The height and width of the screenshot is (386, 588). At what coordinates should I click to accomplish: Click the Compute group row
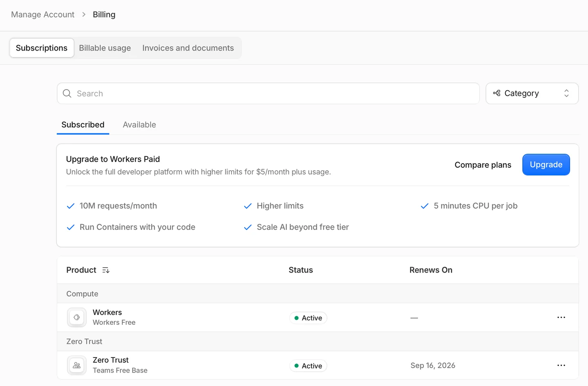[x=318, y=293]
